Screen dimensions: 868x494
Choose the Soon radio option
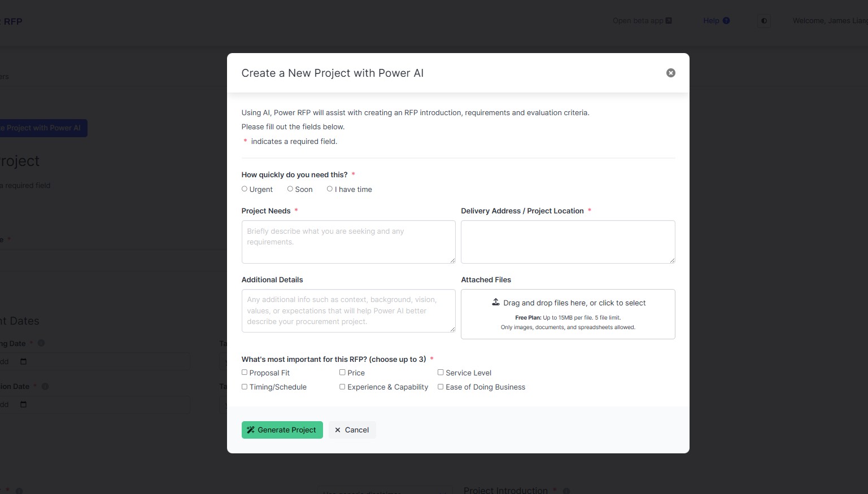tap(290, 189)
